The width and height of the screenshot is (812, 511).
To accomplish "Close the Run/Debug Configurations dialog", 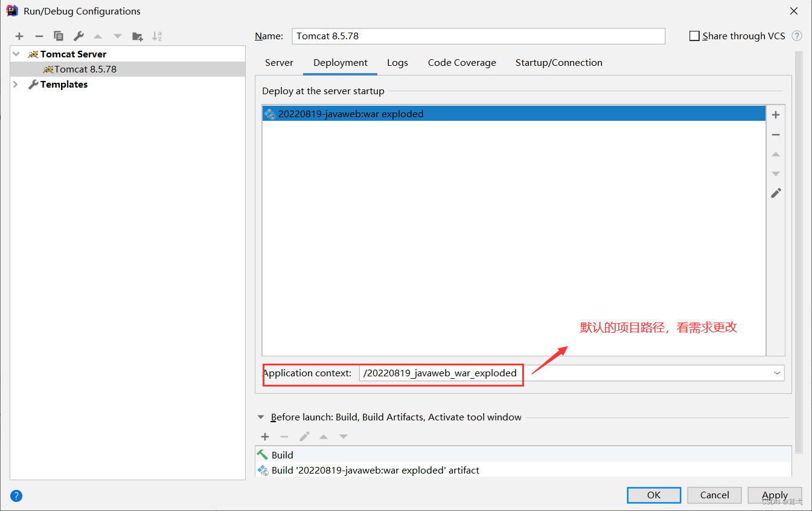I will [x=794, y=11].
